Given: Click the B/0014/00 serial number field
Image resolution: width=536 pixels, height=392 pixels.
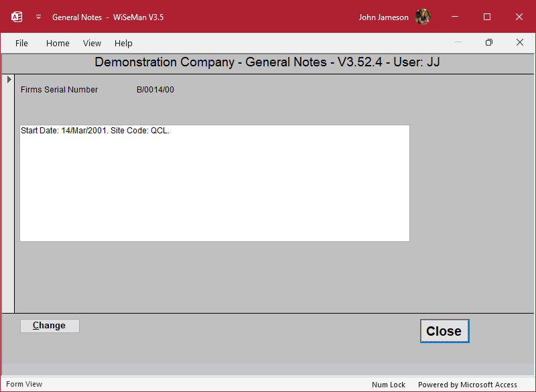Looking at the screenshot, I should point(155,90).
